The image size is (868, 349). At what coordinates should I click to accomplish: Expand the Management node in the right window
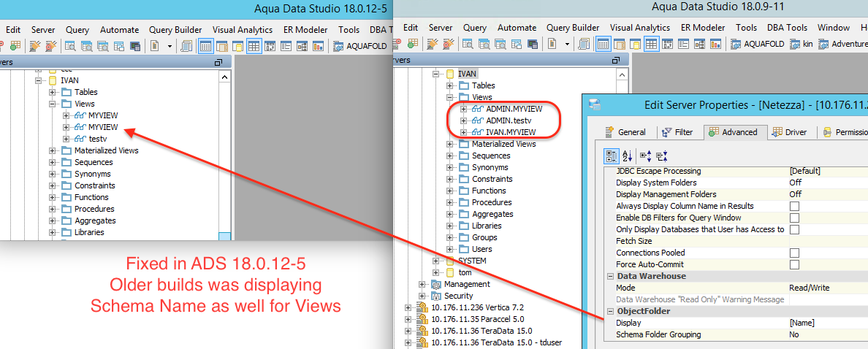pos(422,284)
